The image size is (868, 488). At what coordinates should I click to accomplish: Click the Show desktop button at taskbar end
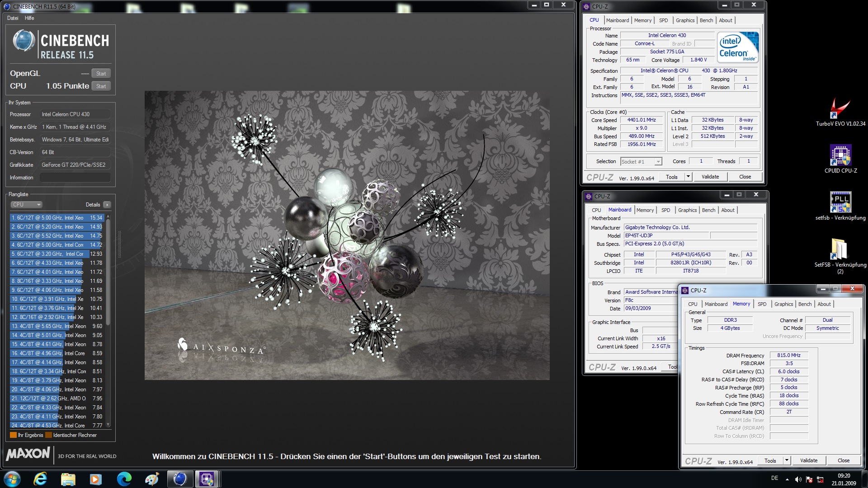[x=864, y=479]
